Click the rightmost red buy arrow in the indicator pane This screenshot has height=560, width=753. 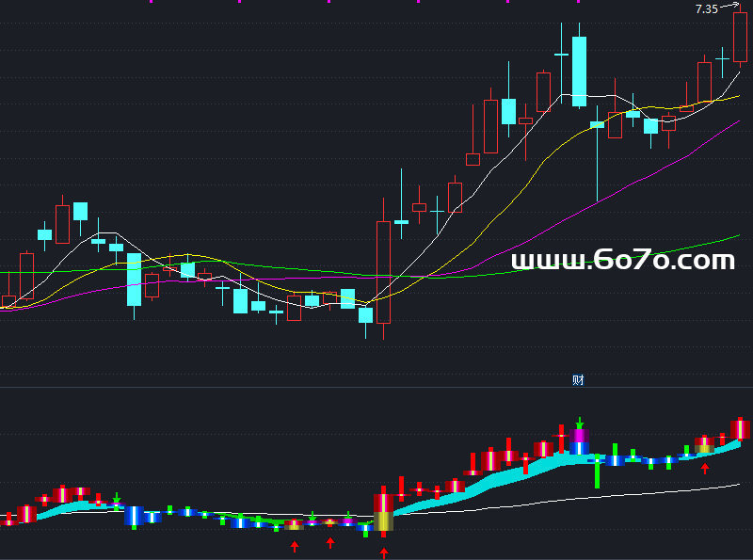[x=704, y=469]
